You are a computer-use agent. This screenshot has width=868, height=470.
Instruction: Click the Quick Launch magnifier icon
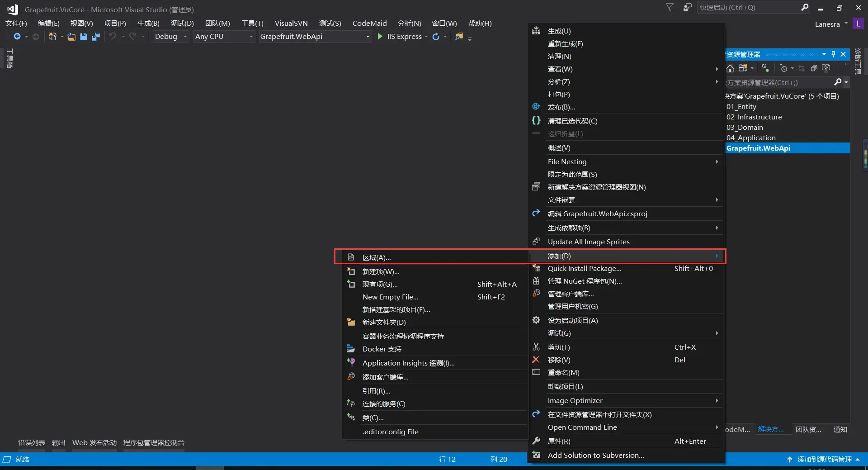[805, 7]
